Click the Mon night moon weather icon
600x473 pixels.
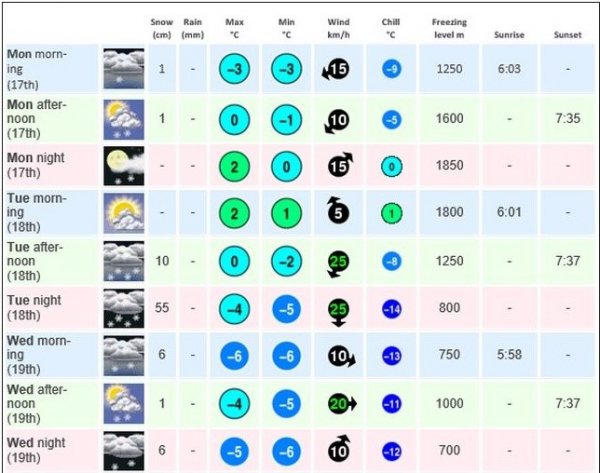[x=124, y=165]
